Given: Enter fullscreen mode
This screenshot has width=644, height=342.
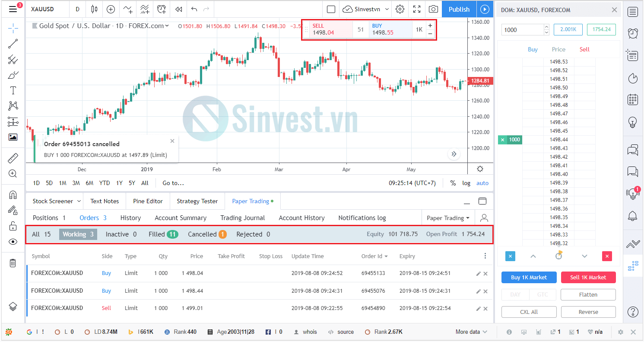Looking at the screenshot, I should [417, 9].
